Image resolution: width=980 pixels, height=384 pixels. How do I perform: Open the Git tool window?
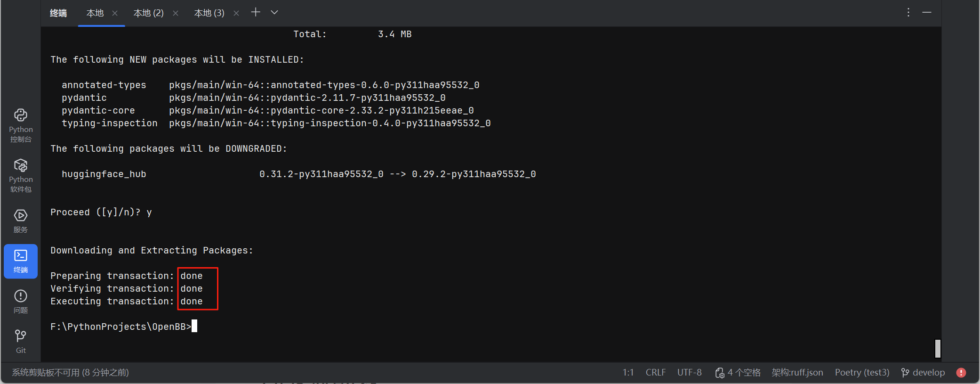coord(20,341)
